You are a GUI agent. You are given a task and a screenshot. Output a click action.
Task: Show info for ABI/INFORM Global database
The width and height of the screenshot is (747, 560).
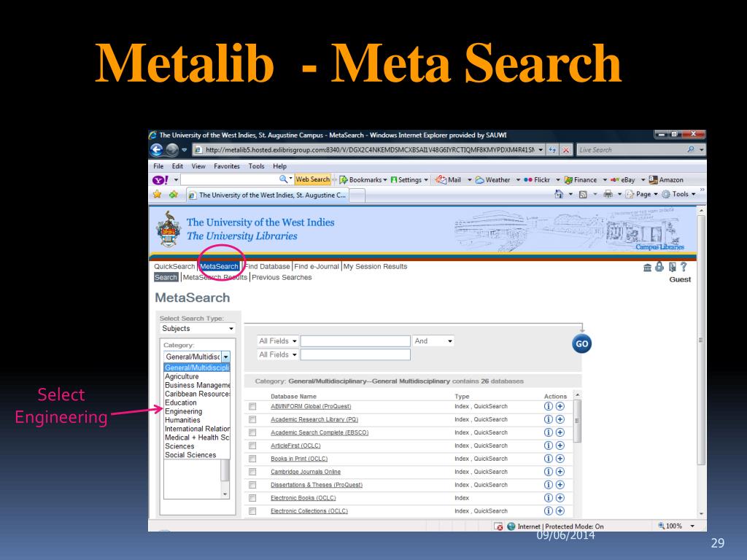(x=549, y=406)
